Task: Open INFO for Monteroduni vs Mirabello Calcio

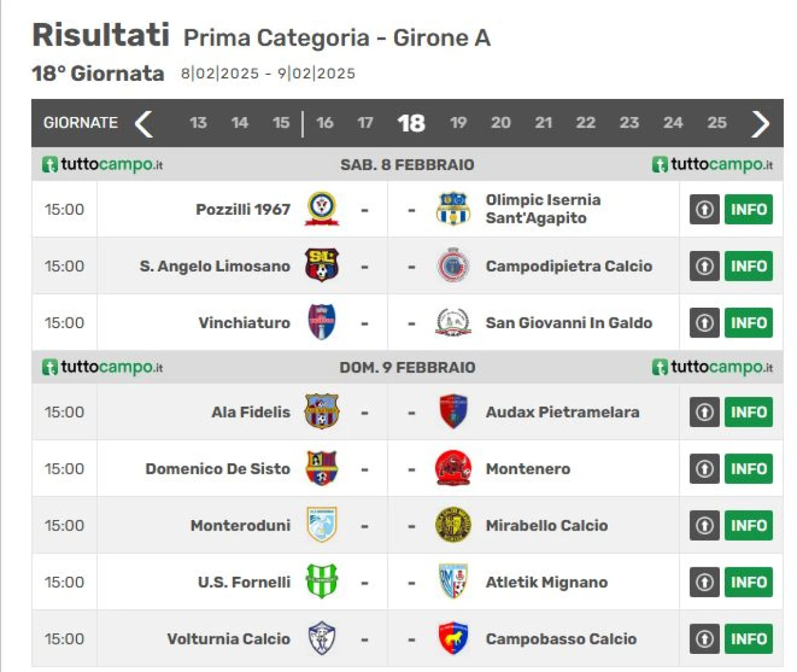Action: point(748,525)
